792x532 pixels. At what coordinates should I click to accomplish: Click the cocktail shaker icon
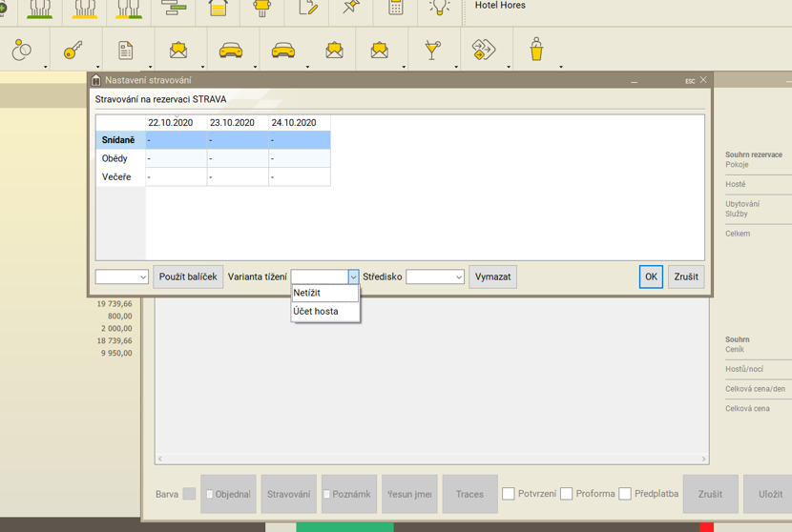point(536,51)
